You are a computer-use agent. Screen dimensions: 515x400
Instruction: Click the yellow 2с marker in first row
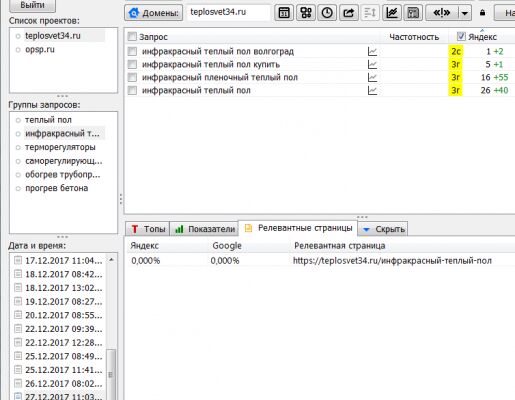tap(456, 51)
